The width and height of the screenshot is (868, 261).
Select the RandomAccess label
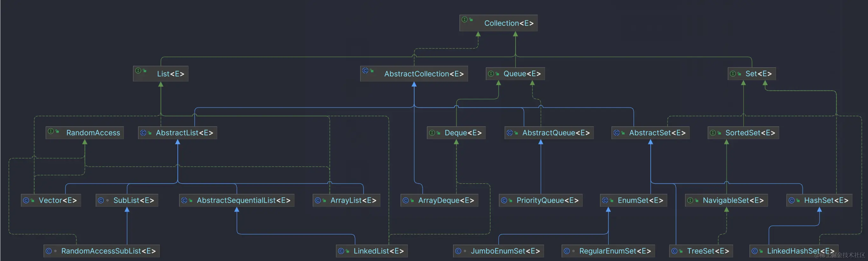coord(93,133)
